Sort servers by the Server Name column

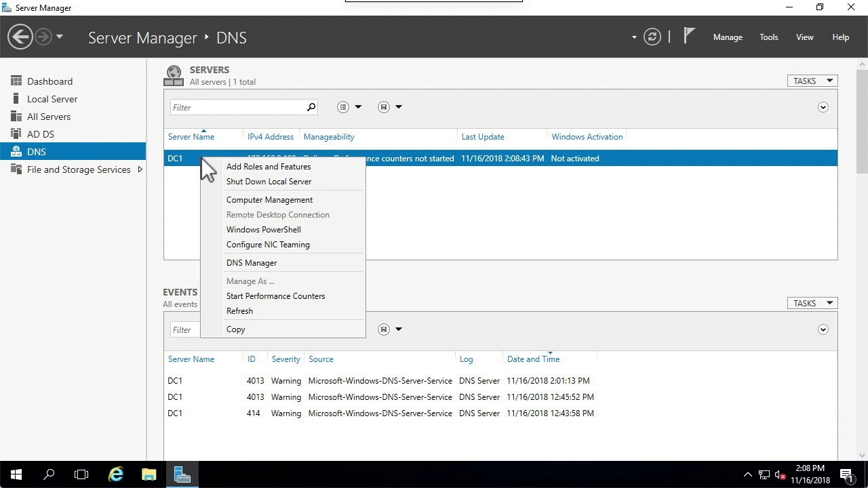[x=191, y=136]
